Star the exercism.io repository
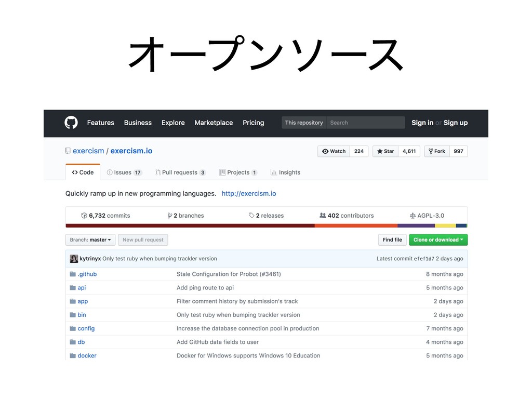The width and height of the screenshot is (532, 399). coord(385,151)
